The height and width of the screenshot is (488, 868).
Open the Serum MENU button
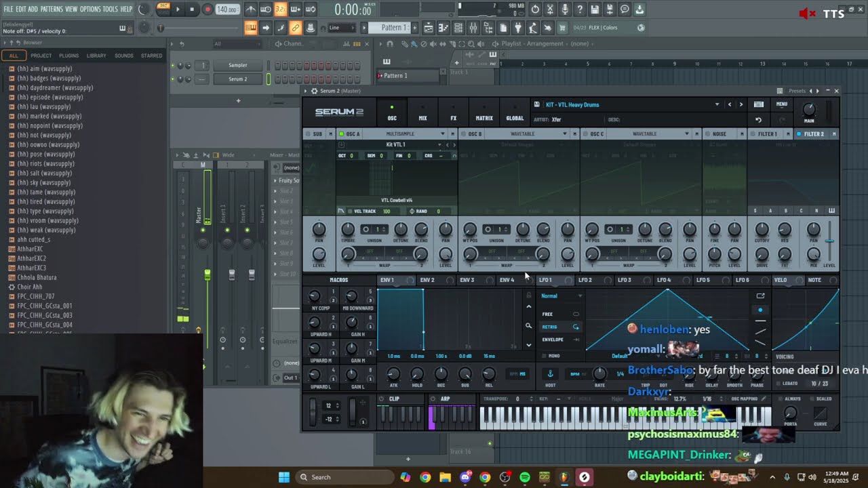[x=781, y=104]
